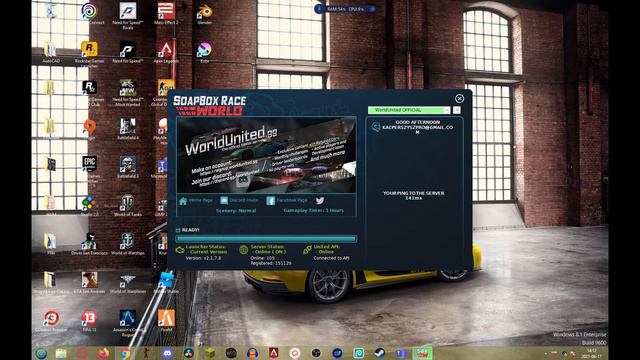Open Google Chrome from the taskbar
640x360 pixels.
[124, 353]
